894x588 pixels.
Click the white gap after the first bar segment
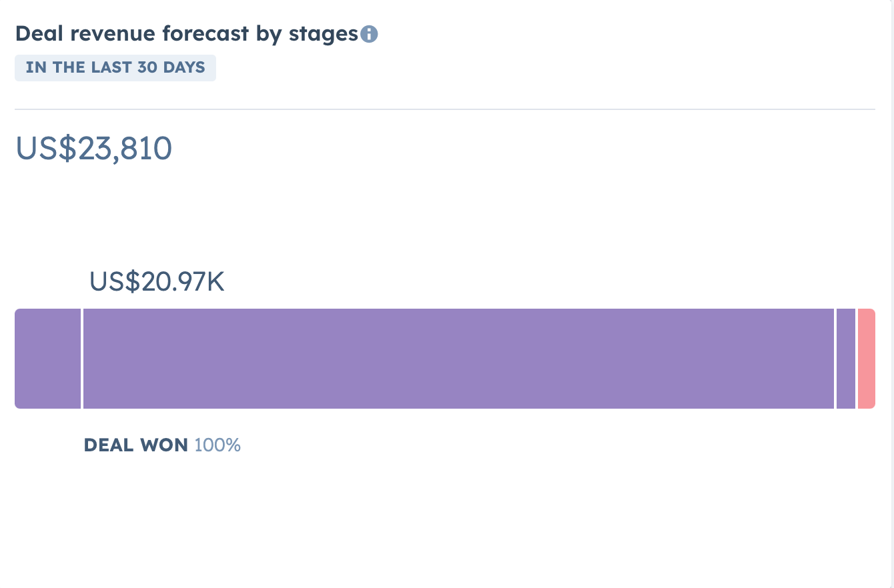[x=82, y=359]
